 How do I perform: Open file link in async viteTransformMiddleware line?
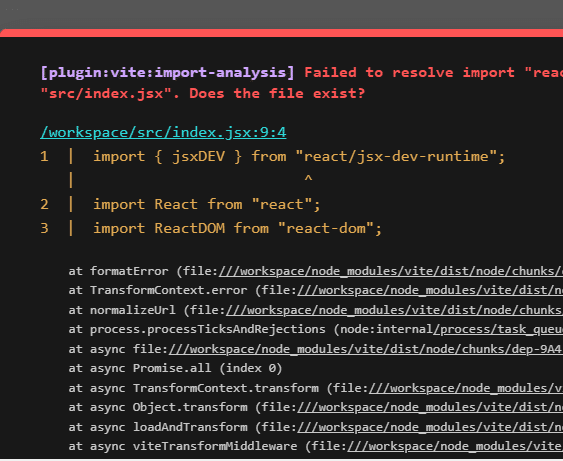pyautogui.click(x=455, y=447)
